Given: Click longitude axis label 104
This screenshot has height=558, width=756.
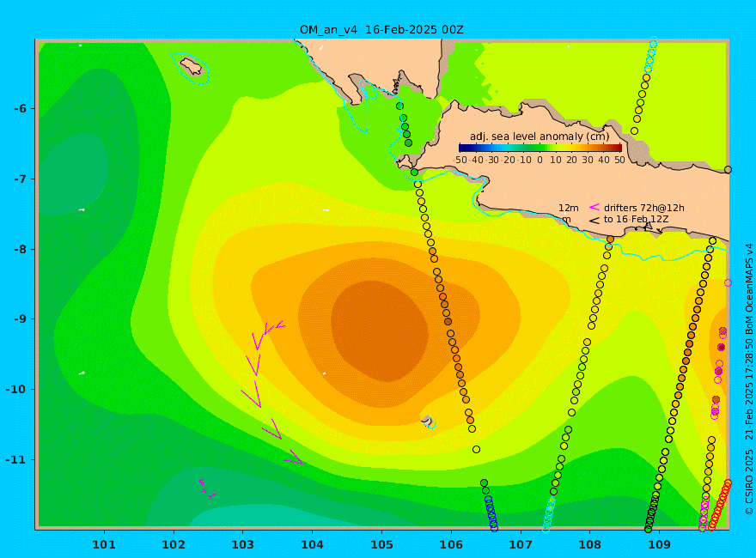Looking at the screenshot, I should click(x=312, y=544).
